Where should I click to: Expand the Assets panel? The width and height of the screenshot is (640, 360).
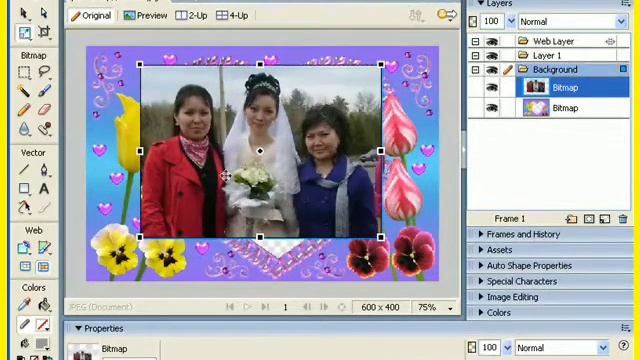coord(481,249)
